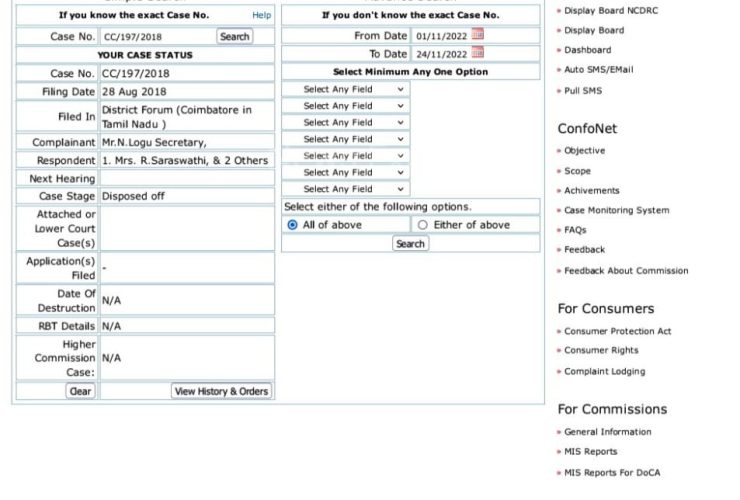The height and width of the screenshot is (500, 740).
Task: Open the Dashboard sidebar link
Action: click(588, 50)
